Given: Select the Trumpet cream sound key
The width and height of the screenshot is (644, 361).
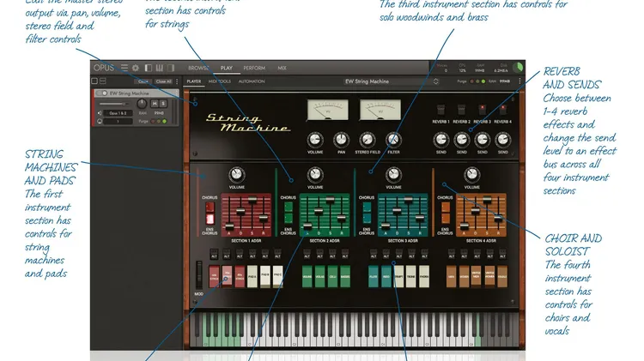Looking at the screenshot, I should pos(398,276).
